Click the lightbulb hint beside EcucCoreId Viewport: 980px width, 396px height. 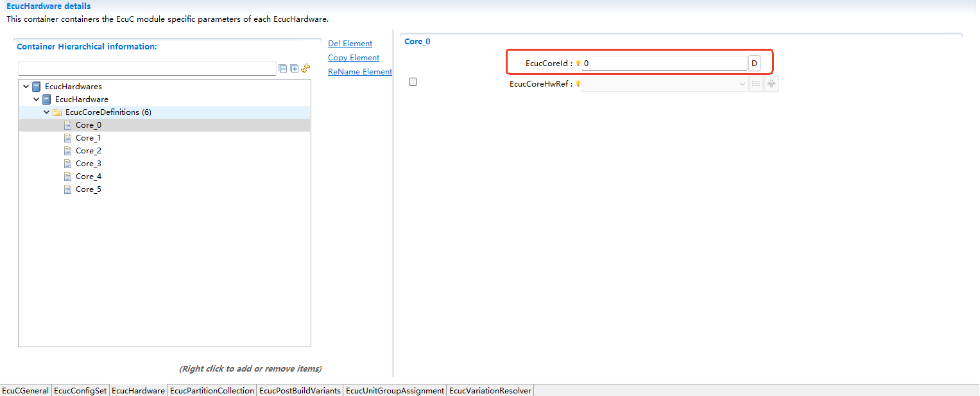578,63
